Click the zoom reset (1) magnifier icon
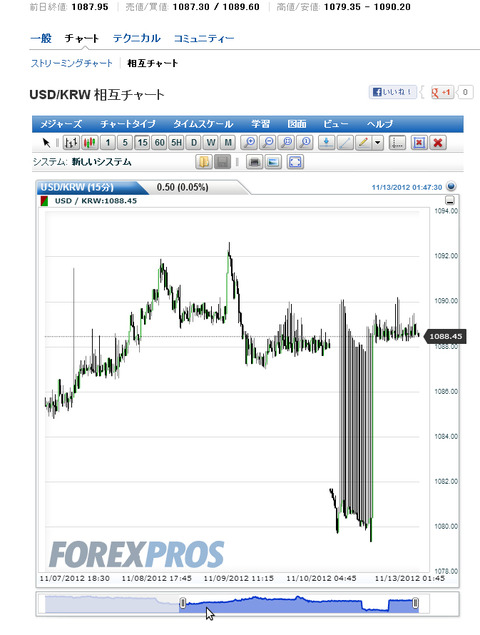 [305, 143]
